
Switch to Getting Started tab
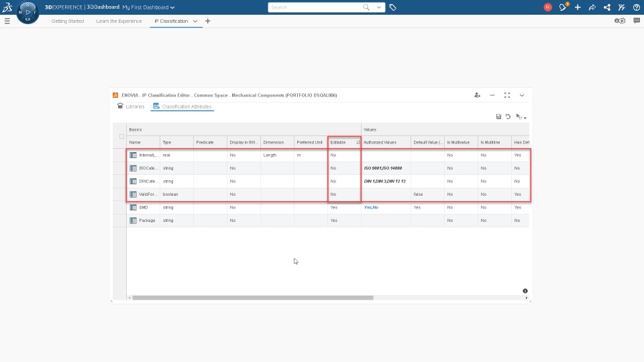[67, 21]
